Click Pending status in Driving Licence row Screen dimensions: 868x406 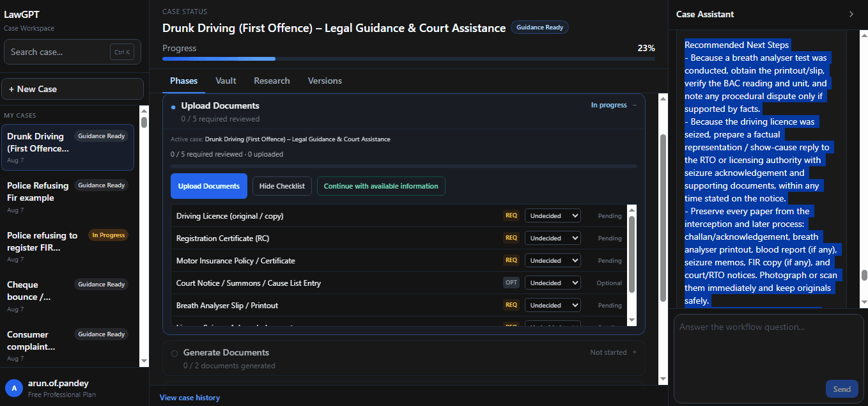coord(610,215)
